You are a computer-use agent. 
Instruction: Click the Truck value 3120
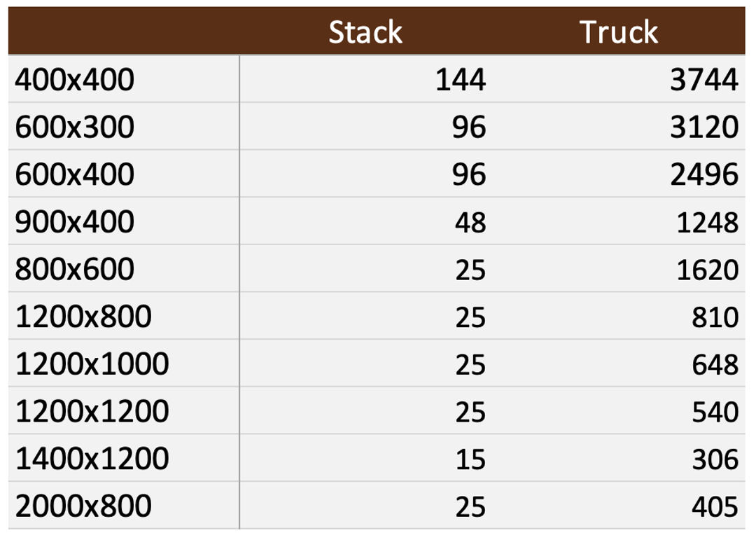click(703, 127)
